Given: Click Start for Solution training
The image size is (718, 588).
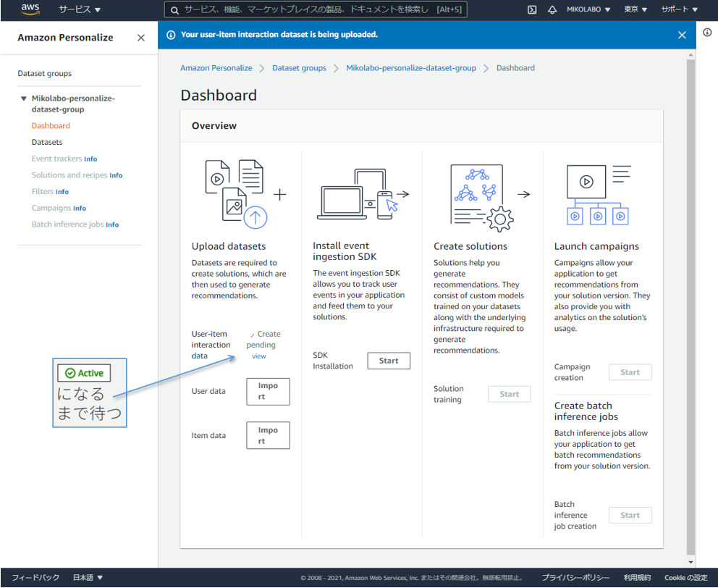Looking at the screenshot, I should point(510,394).
